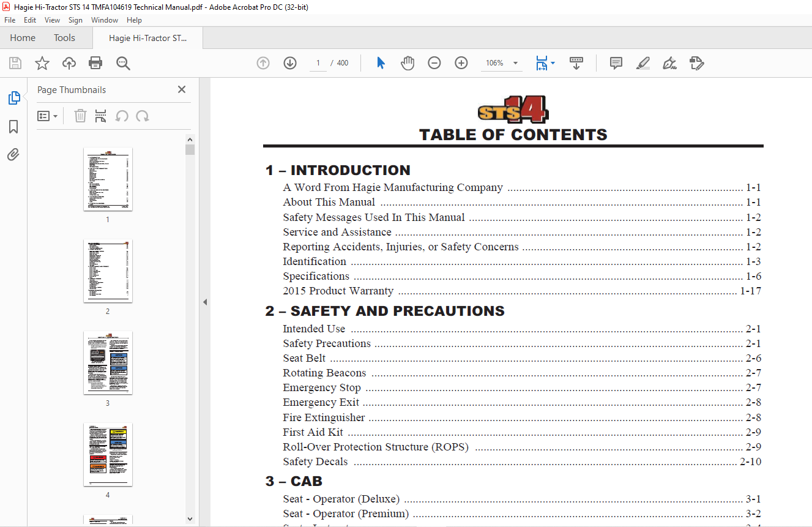This screenshot has height=527, width=812.
Task: Open the Find text magnifier tool
Action: point(123,63)
